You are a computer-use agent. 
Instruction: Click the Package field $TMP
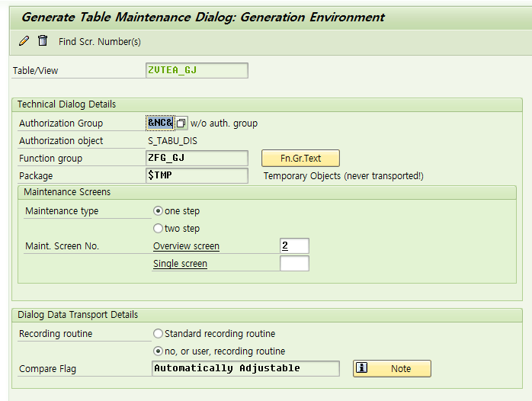(x=197, y=175)
